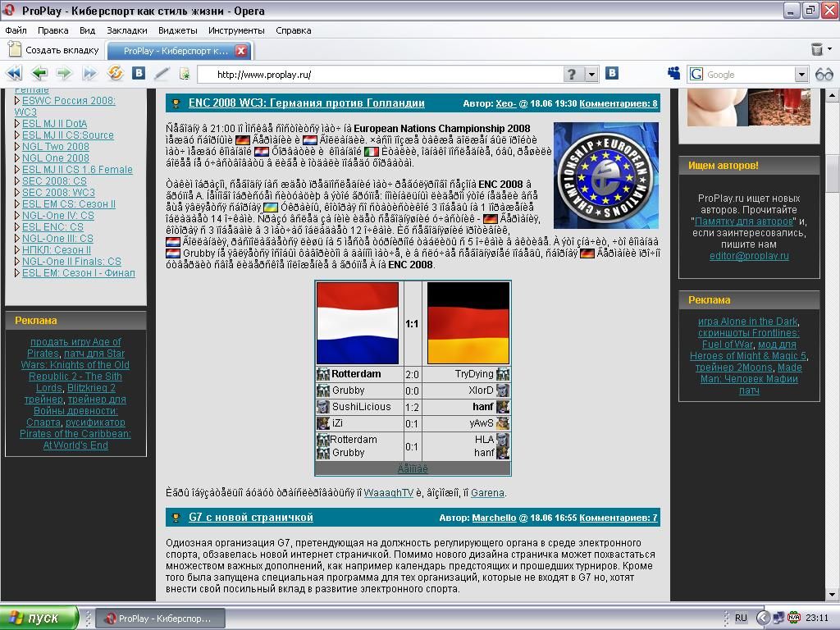Screen dimensions: 840x630
Task: Click the new page icon beside address bar
Action: click(185, 74)
